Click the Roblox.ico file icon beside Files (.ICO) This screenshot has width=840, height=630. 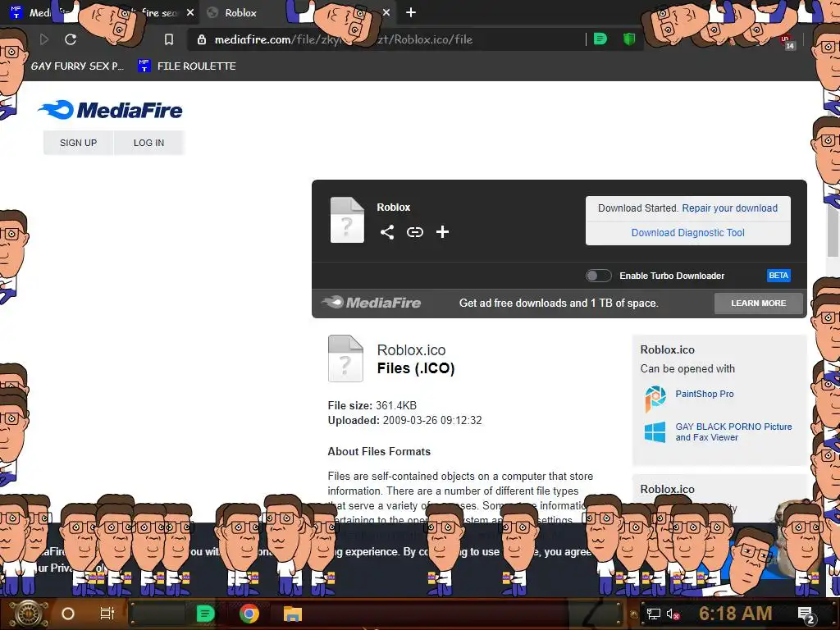coord(345,358)
